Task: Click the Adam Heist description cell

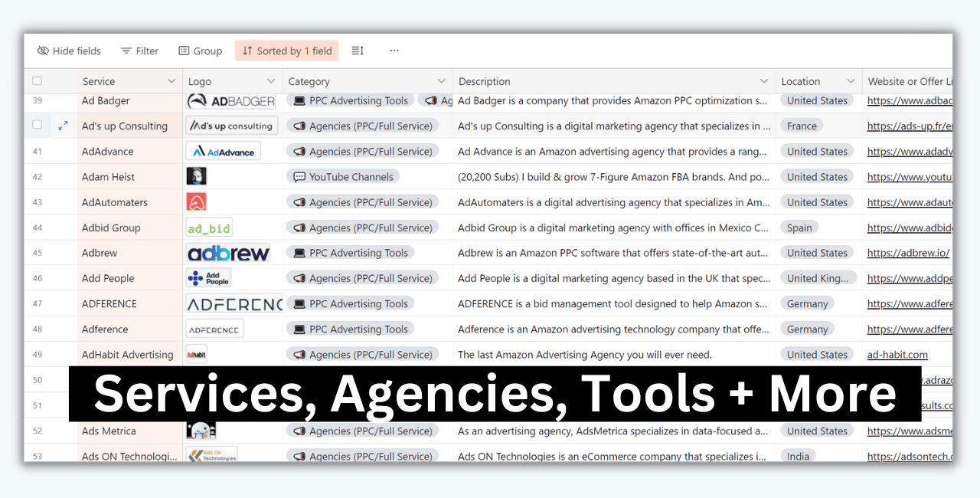Action: tap(614, 176)
